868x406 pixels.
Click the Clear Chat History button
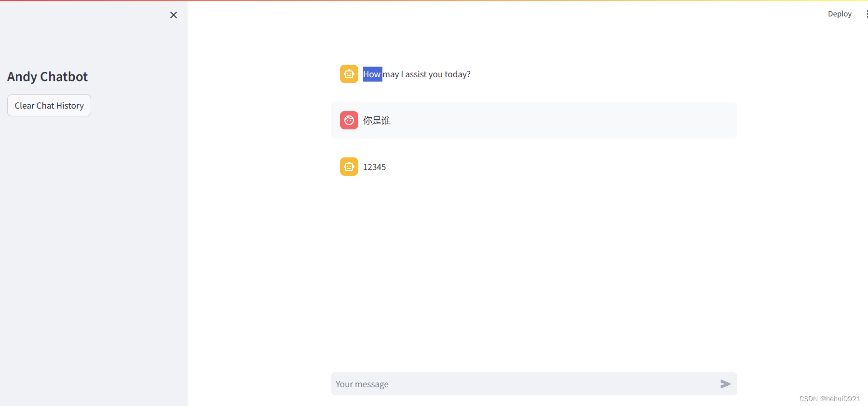49,105
